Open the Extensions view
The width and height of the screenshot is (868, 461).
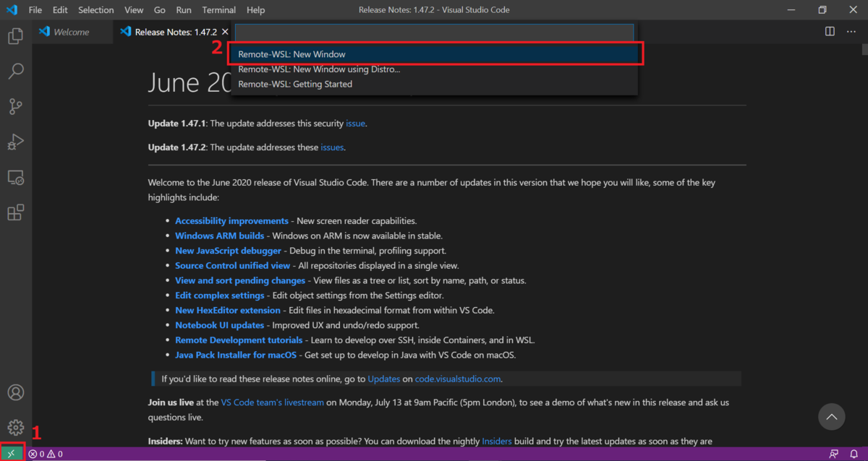(15, 212)
